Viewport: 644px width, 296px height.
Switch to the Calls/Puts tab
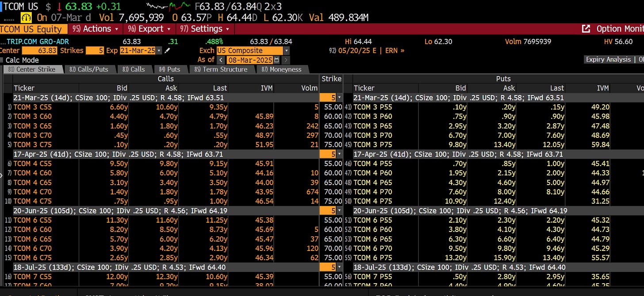point(92,69)
